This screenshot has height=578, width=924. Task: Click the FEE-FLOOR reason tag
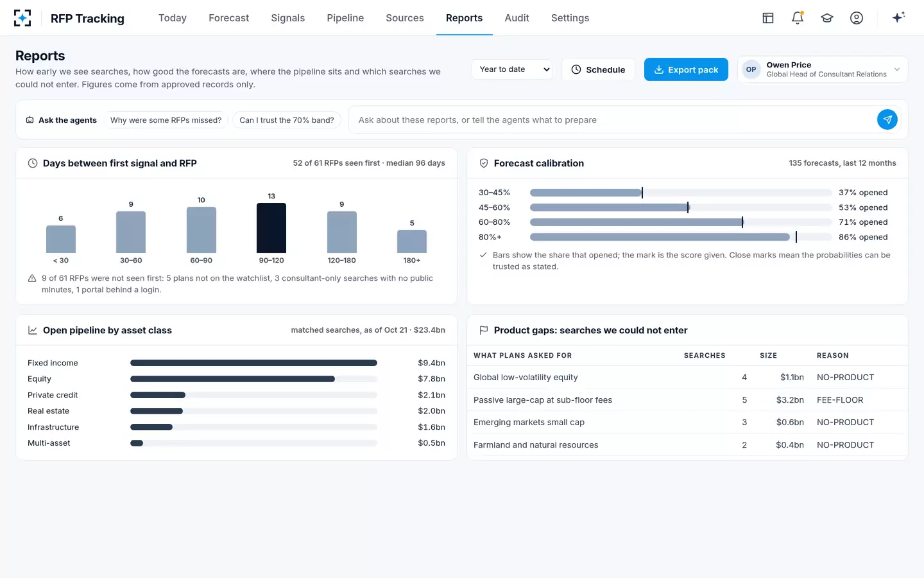pos(840,400)
